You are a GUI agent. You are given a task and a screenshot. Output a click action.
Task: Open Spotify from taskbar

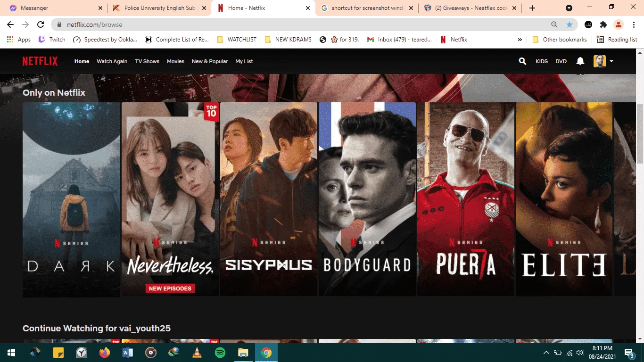tap(220, 353)
